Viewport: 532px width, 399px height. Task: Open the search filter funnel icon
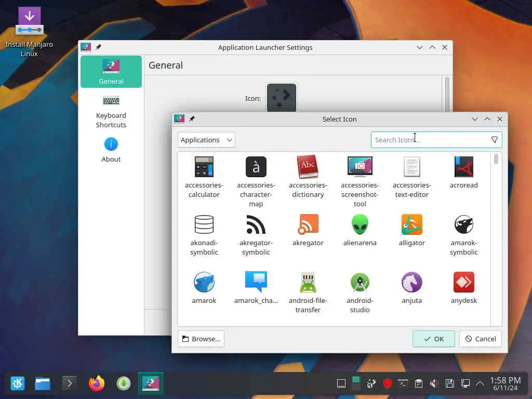[x=495, y=140]
